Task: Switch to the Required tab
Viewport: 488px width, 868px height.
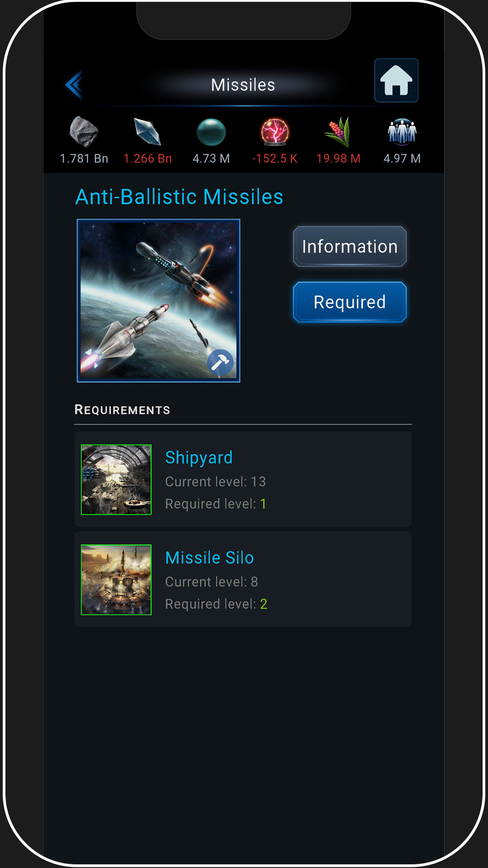Action: (x=350, y=302)
